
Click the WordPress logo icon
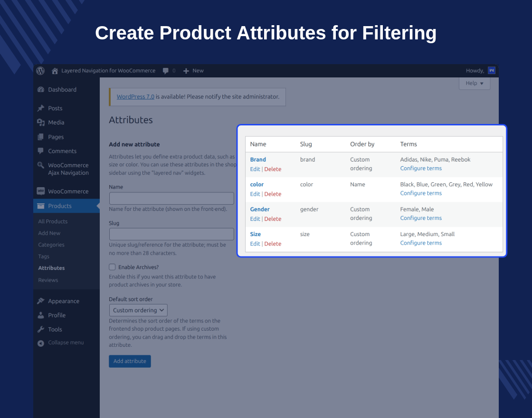pyautogui.click(x=40, y=71)
